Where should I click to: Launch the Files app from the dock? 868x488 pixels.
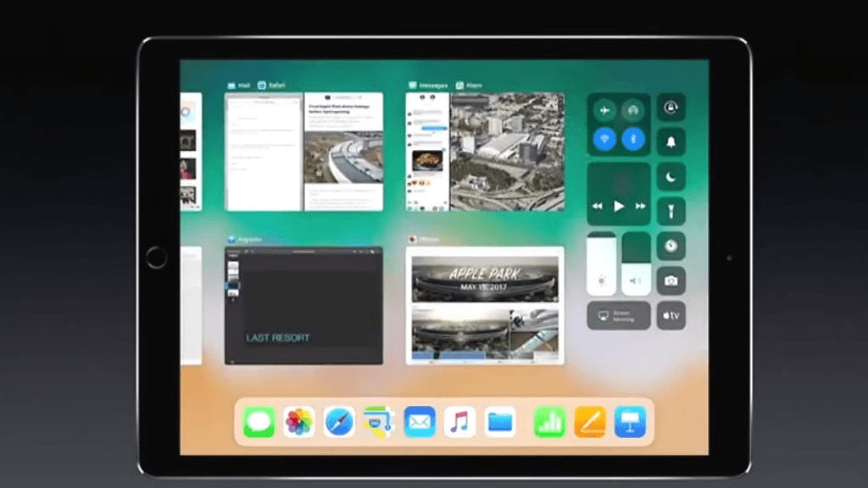[500, 421]
